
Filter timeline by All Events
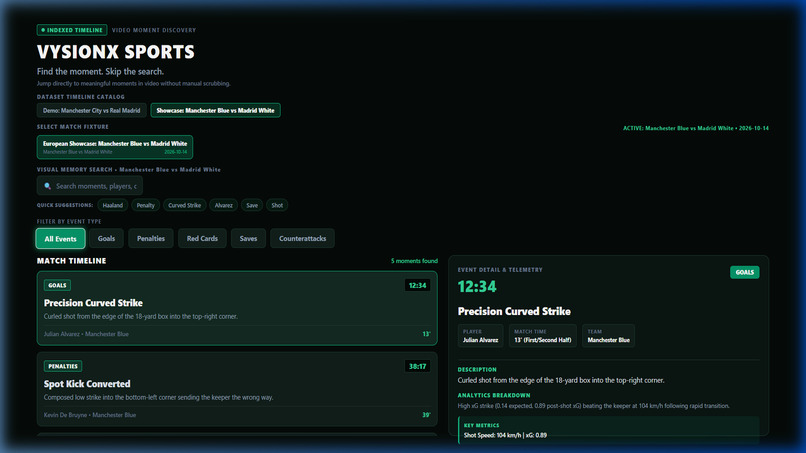click(x=60, y=239)
